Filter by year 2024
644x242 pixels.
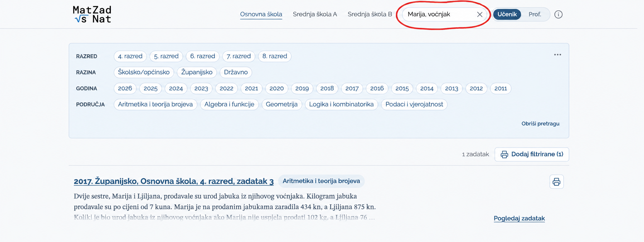point(176,88)
